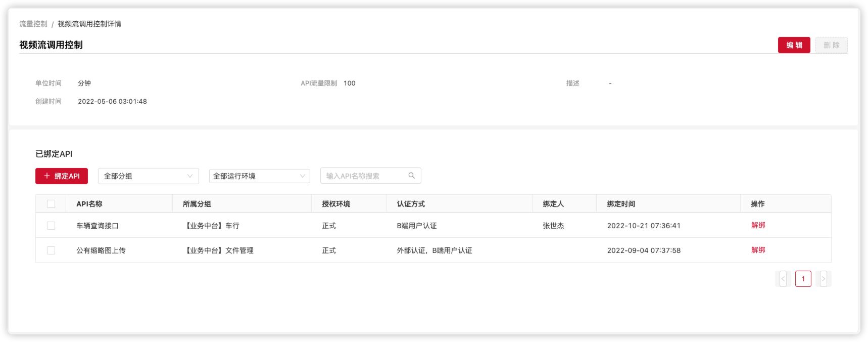This screenshot has height=342, width=868.
Task: Unbind 车辆查询接口 via 解绑 link
Action: pos(758,225)
